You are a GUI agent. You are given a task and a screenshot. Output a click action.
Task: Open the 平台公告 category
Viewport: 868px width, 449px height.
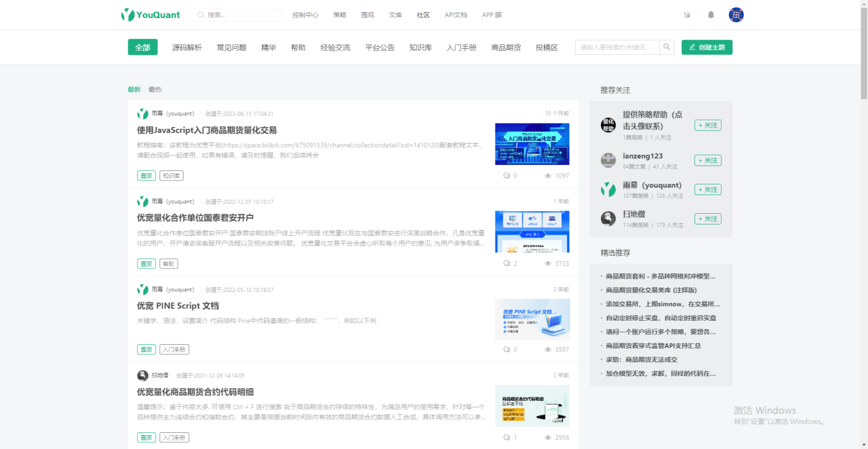[x=380, y=47]
